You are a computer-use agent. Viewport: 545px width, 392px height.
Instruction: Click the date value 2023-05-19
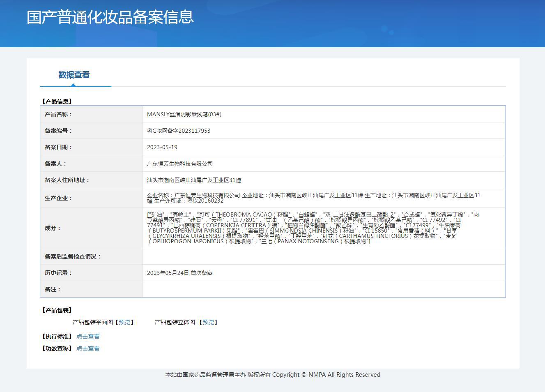pyautogui.click(x=162, y=147)
